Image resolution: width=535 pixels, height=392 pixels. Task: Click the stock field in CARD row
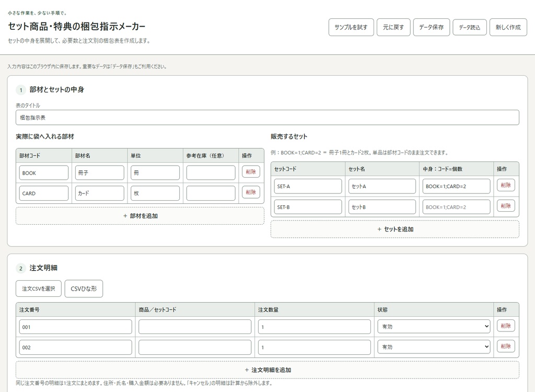pyautogui.click(x=211, y=193)
